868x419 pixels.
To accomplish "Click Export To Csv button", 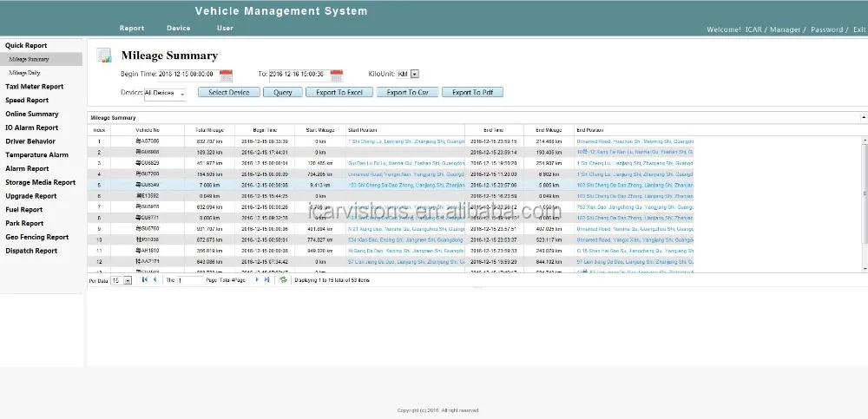I will [407, 93].
